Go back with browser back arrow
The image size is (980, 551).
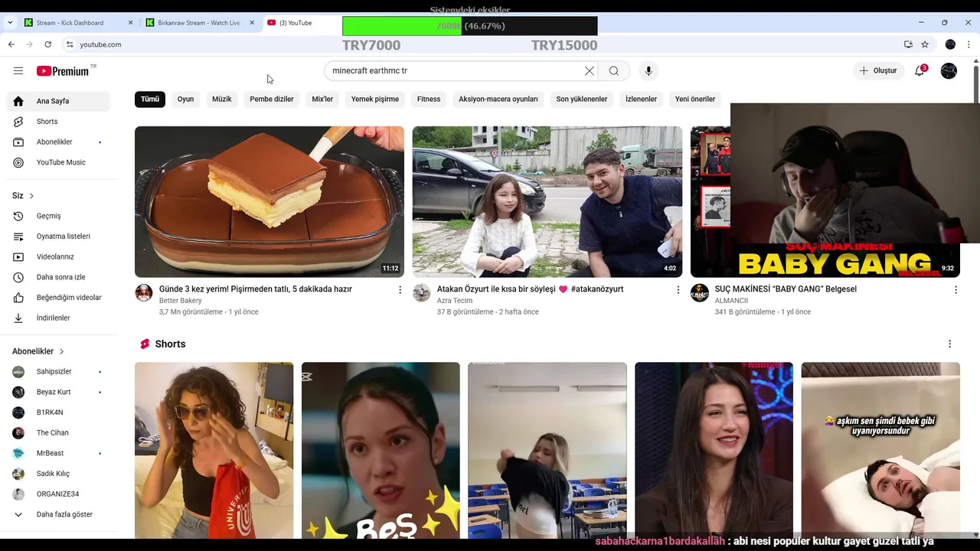(x=11, y=44)
